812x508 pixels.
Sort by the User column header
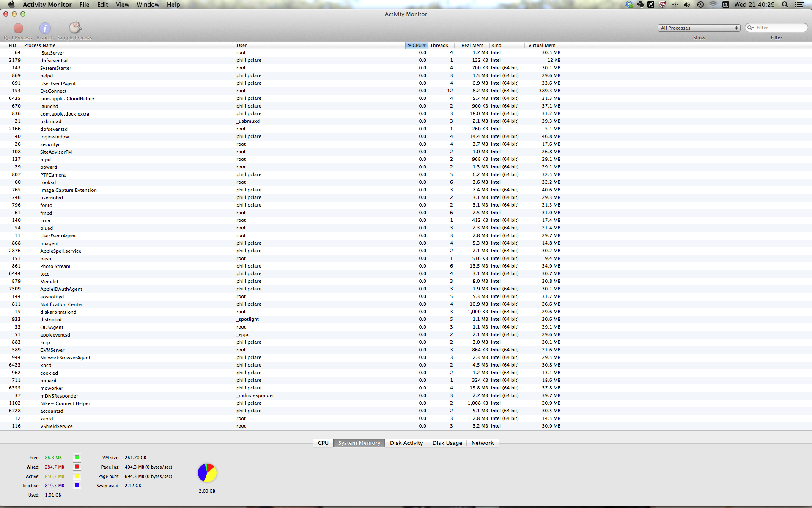[x=320, y=45]
